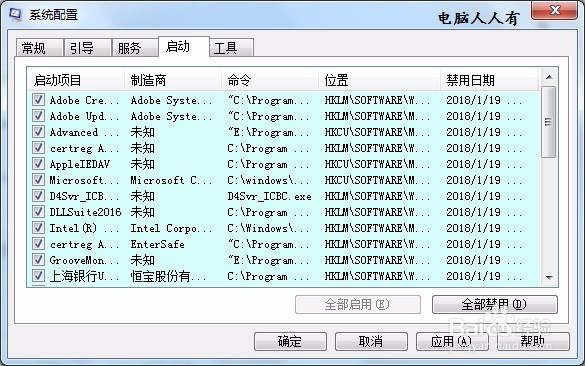Click the 全部启用(E) button

click(358, 304)
